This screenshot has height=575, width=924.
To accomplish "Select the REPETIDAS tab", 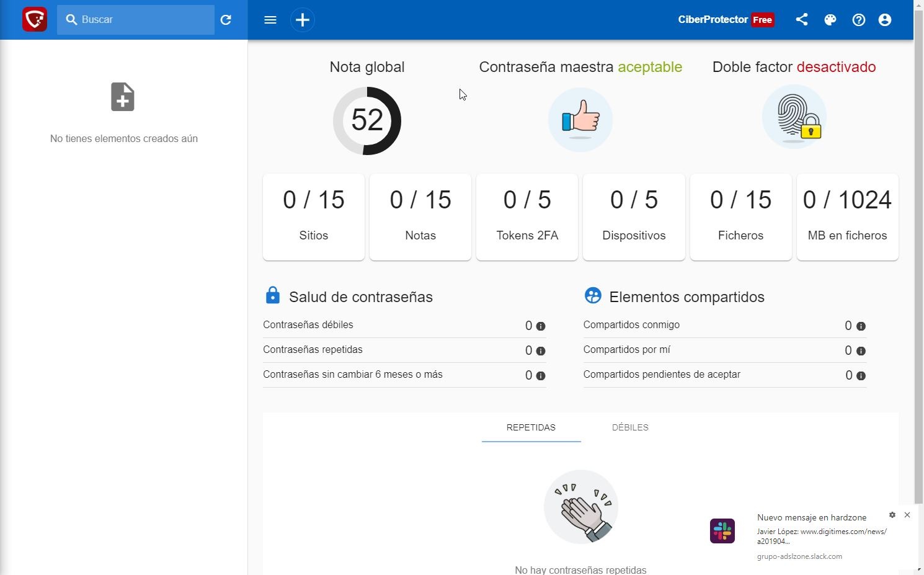I will click(x=531, y=427).
